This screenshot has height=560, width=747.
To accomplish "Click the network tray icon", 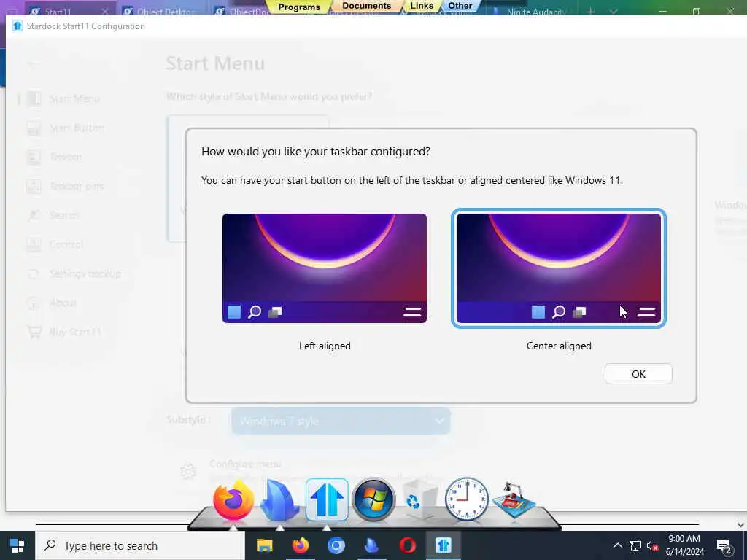I will click(x=635, y=545).
